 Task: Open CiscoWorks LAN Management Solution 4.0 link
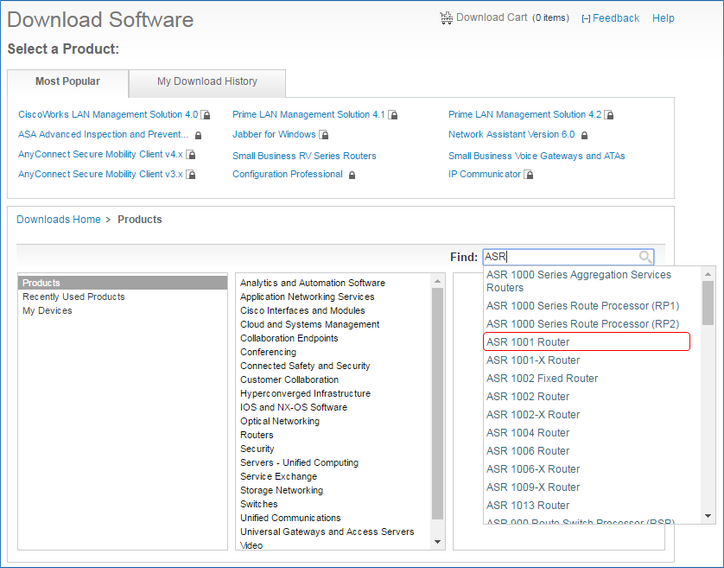tap(108, 115)
